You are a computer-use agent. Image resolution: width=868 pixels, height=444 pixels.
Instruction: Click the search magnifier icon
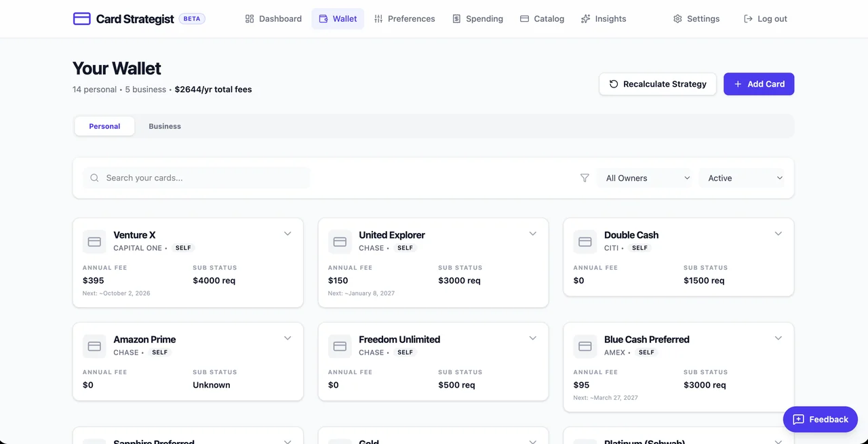tap(95, 178)
